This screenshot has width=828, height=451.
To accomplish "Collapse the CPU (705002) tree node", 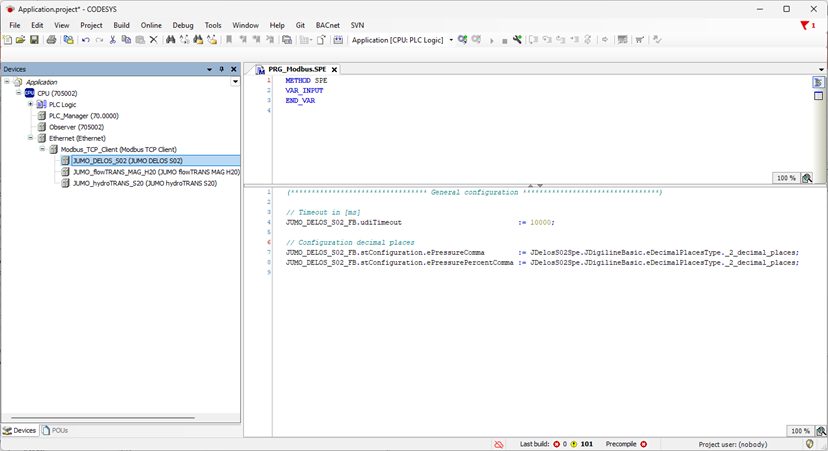I will tap(18, 93).
